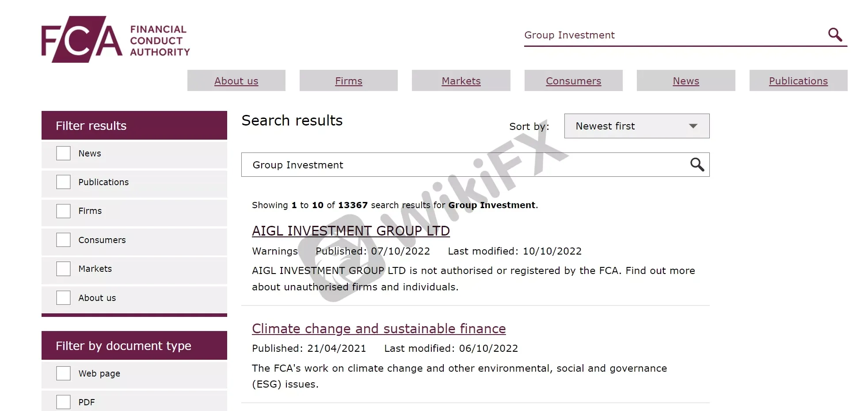Click the FCA logo
The width and height of the screenshot is (868, 411).
(x=115, y=39)
